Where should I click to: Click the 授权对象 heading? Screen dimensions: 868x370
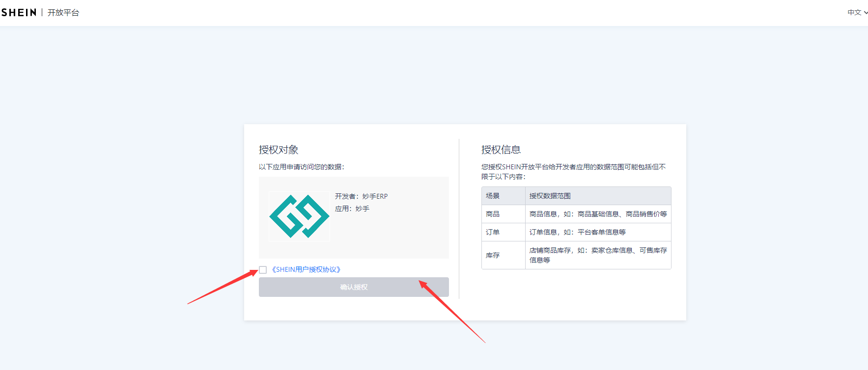coord(279,150)
